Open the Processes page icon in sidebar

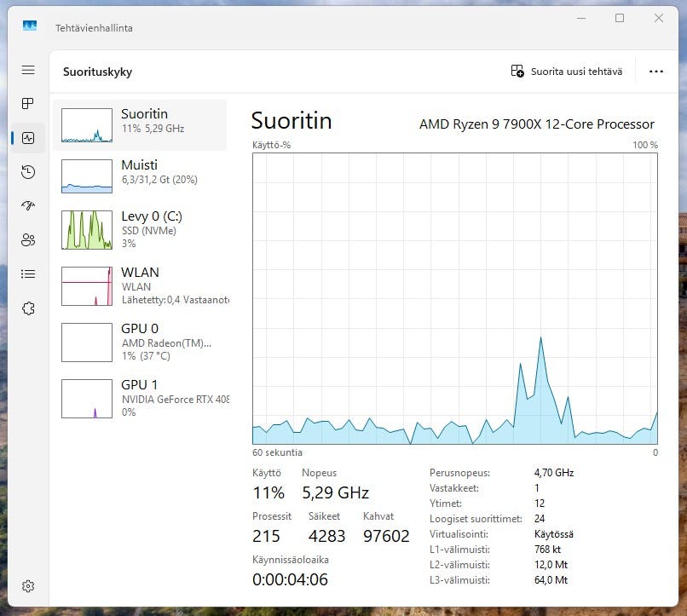click(28, 103)
